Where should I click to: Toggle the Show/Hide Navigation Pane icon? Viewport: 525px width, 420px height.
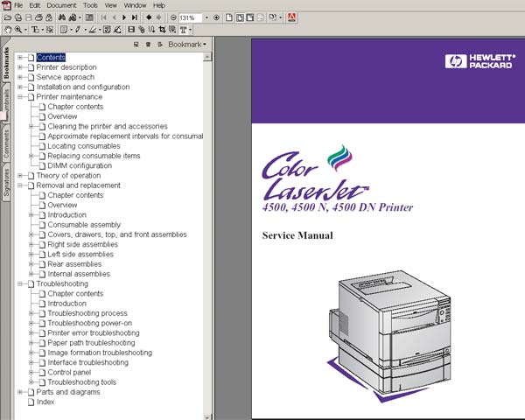click(89, 17)
